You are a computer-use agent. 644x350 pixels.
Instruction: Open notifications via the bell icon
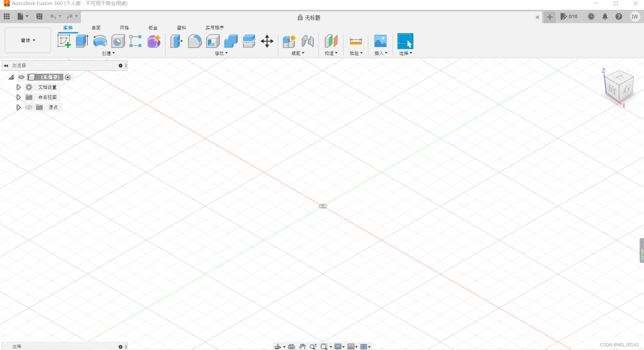pos(605,16)
